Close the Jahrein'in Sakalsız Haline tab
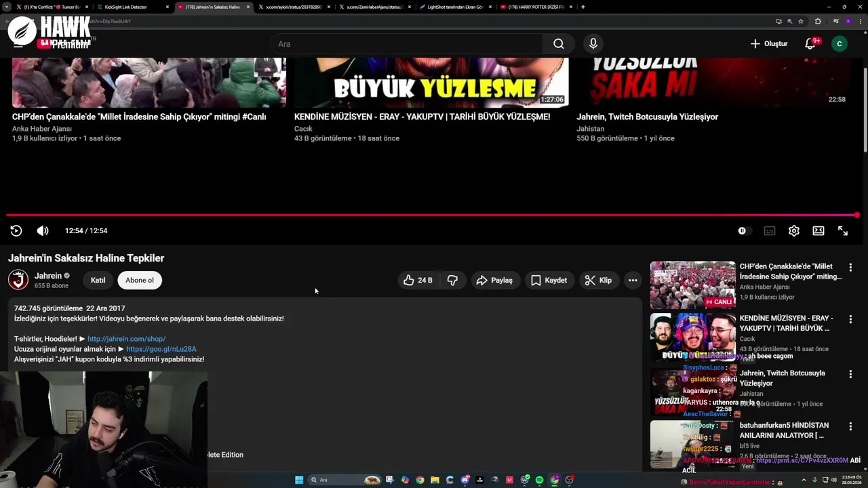Screen dimensions: 868x488 point(248,7)
